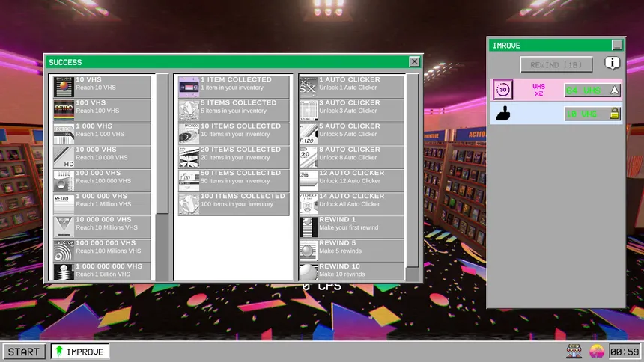The height and width of the screenshot is (362, 644).
Task: Click "Unlock 8 Auto Clicker" text
Action: pyautogui.click(x=348, y=157)
